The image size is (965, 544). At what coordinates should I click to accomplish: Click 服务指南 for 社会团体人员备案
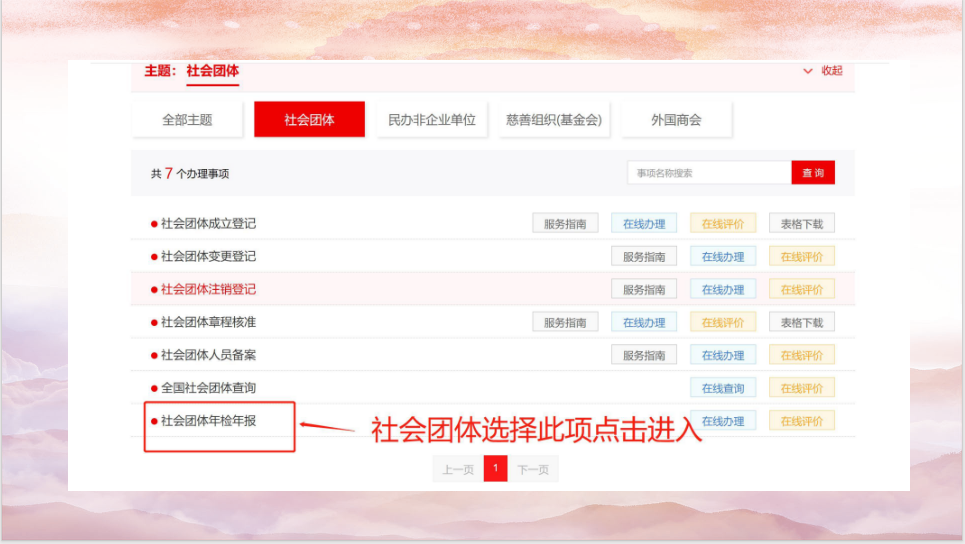(x=644, y=356)
